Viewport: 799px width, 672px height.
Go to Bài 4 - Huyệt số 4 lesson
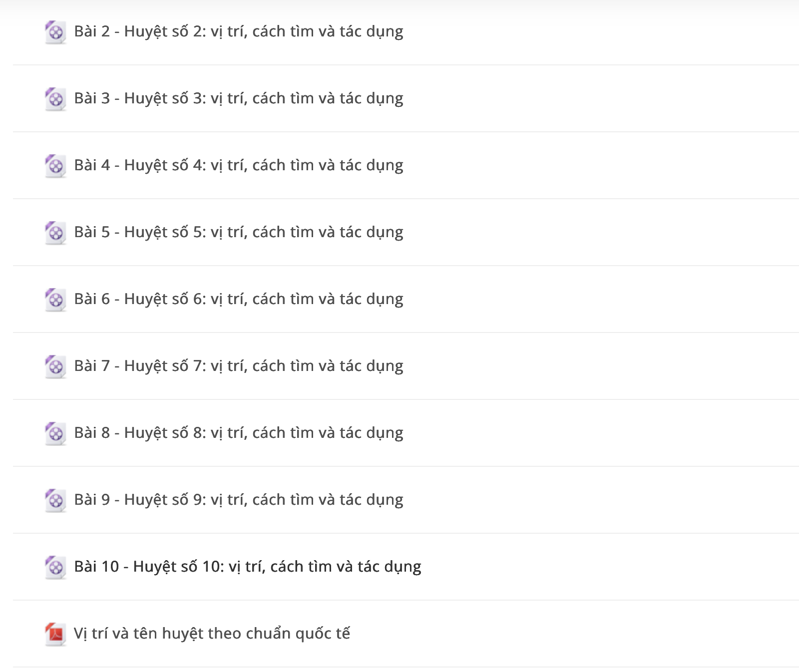(239, 166)
